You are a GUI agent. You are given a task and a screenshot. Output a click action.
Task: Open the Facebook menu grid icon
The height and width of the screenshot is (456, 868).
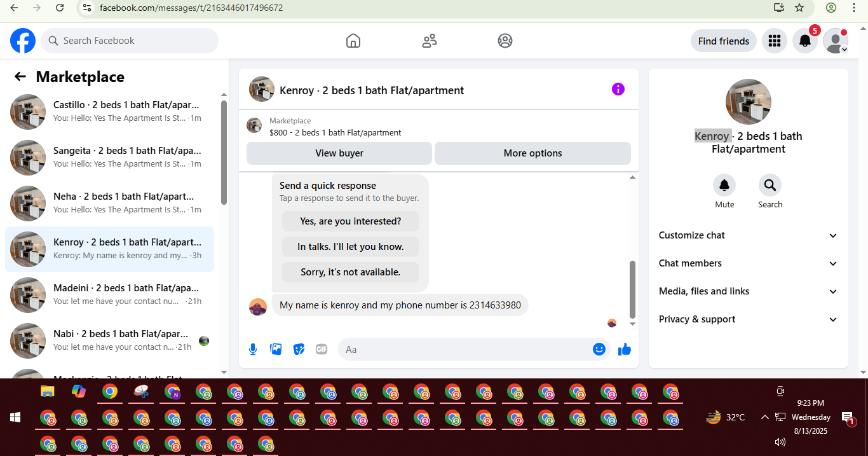coord(774,41)
